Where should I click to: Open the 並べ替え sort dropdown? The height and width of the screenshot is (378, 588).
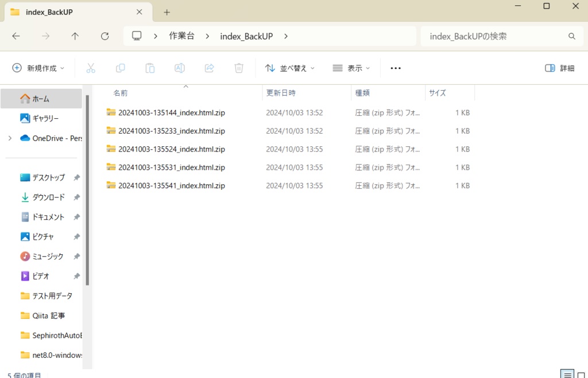point(289,68)
